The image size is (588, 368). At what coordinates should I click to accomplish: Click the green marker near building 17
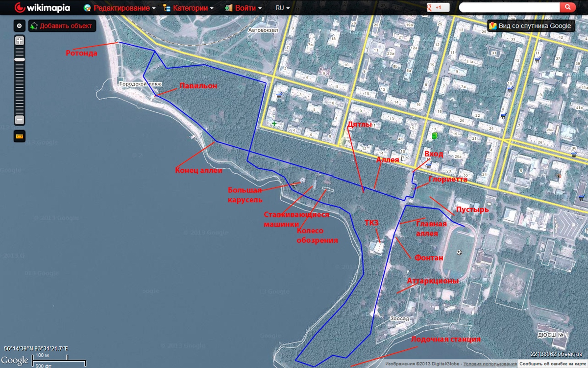click(434, 136)
